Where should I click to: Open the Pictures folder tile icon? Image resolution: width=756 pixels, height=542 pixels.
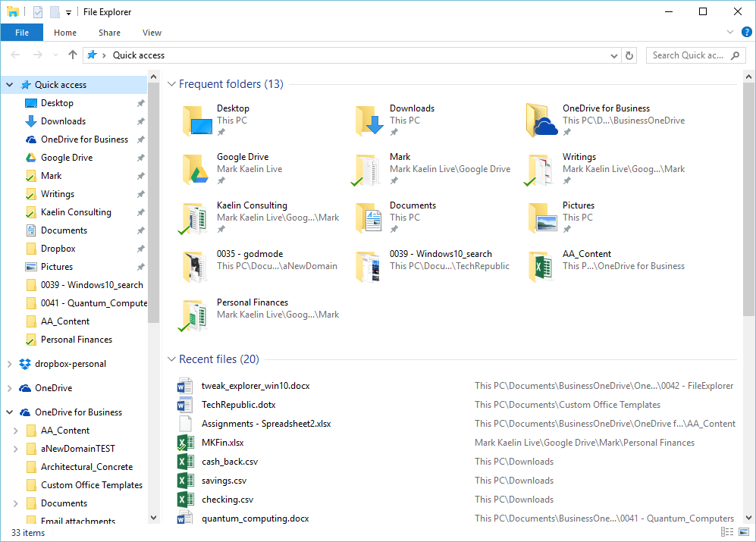tap(543, 218)
